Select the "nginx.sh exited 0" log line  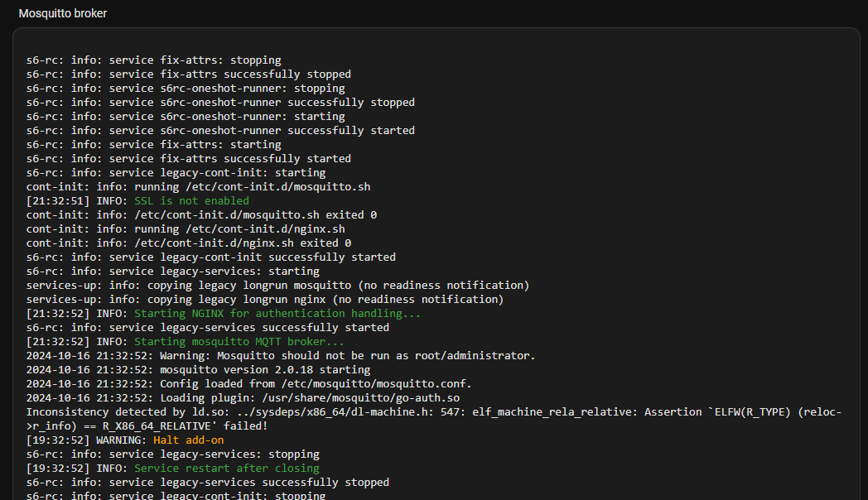pyautogui.click(x=188, y=243)
